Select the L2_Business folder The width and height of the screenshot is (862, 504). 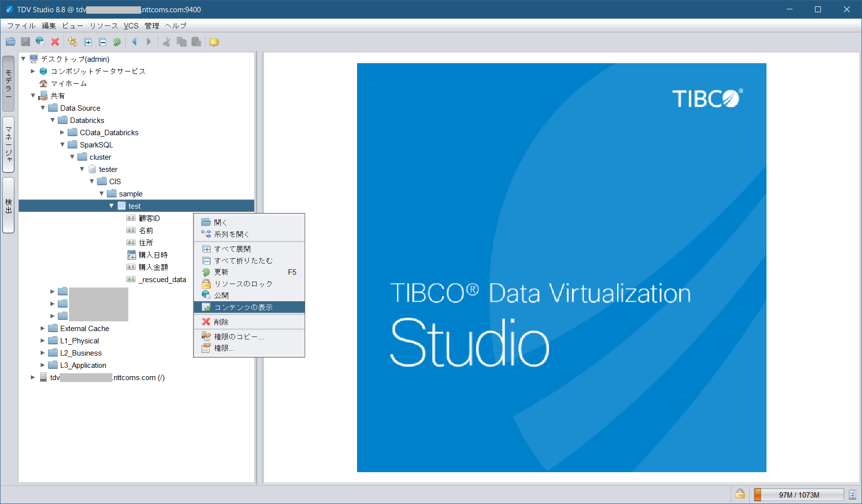pos(81,353)
